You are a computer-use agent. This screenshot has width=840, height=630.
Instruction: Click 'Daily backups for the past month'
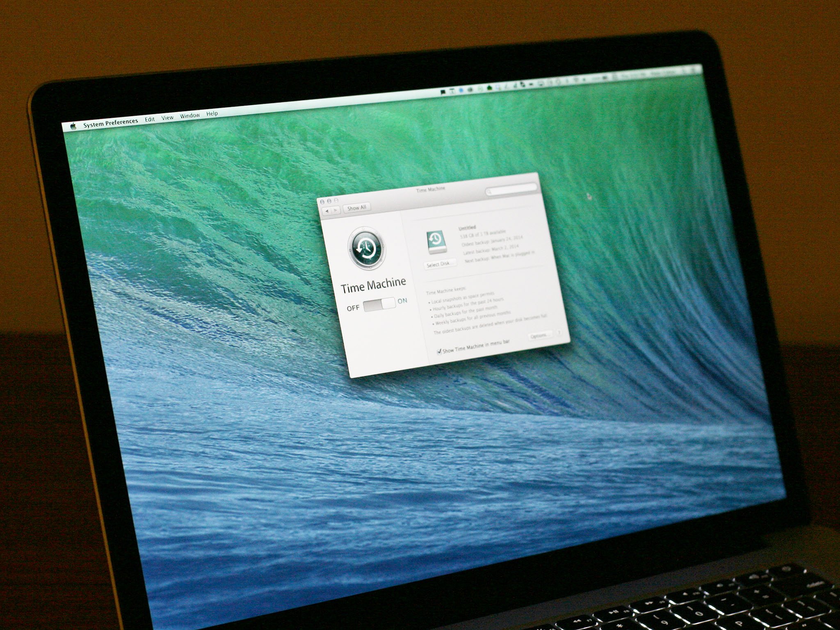[464, 312]
